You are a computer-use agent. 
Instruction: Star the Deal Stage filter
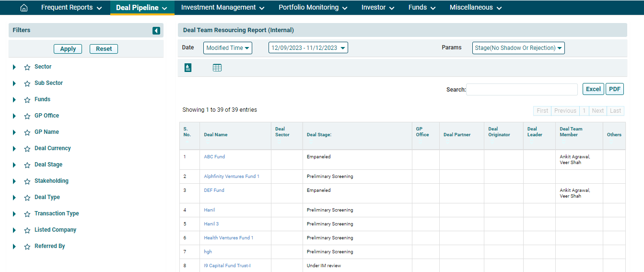(x=27, y=165)
